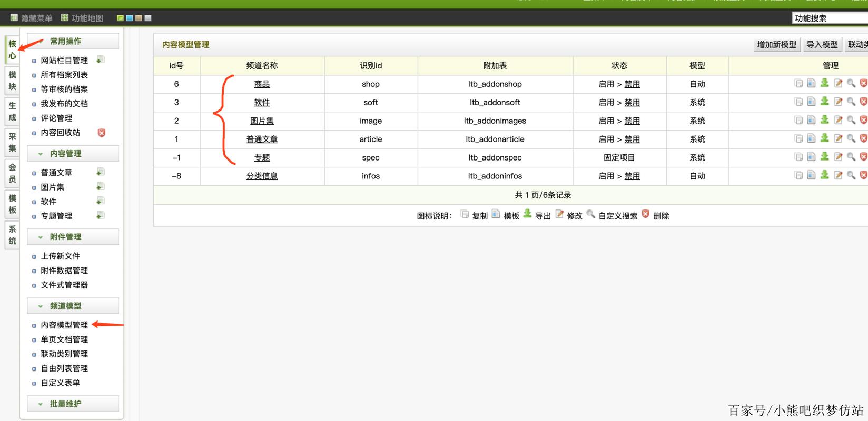The width and height of the screenshot is (868, 421).
Task: Open 内容模型管理 in the sidebar
Action: [64, 325]
